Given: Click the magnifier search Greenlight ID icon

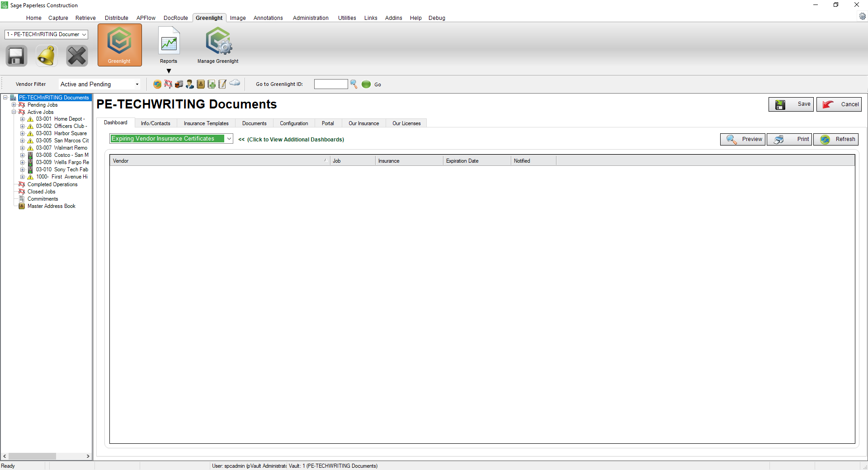Looking at the screenshot, I should (x=354, y=84).
